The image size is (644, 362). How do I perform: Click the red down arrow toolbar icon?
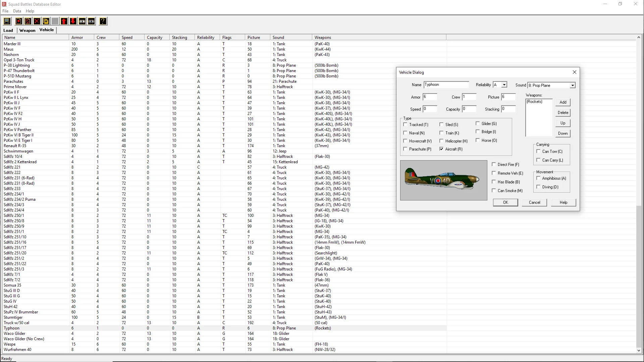point(73,21)
